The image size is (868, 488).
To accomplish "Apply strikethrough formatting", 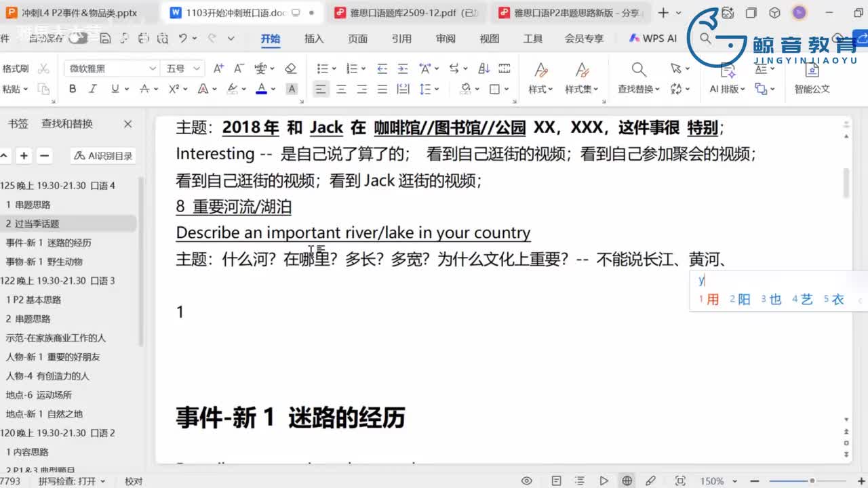I will click(x=144, y=89).
